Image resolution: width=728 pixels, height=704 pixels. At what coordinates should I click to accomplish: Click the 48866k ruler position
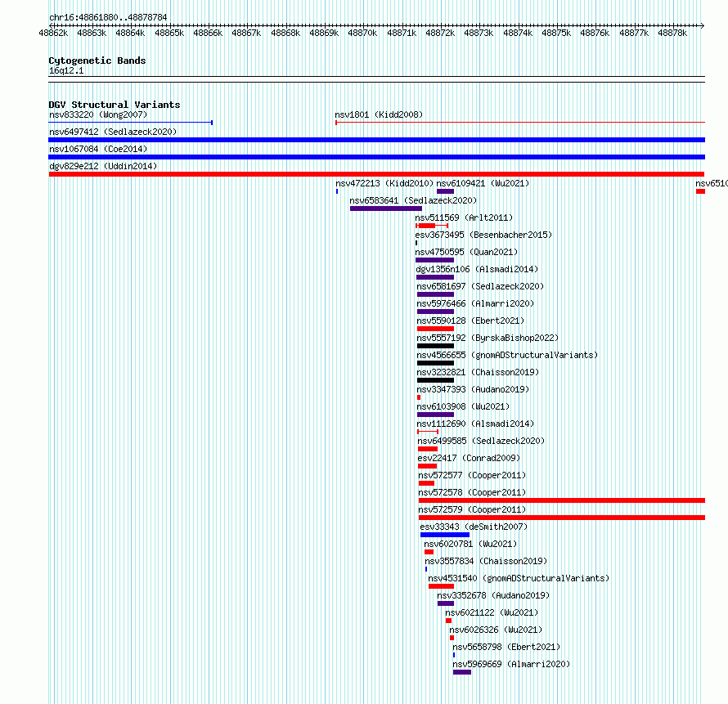[x=208, y=33]
